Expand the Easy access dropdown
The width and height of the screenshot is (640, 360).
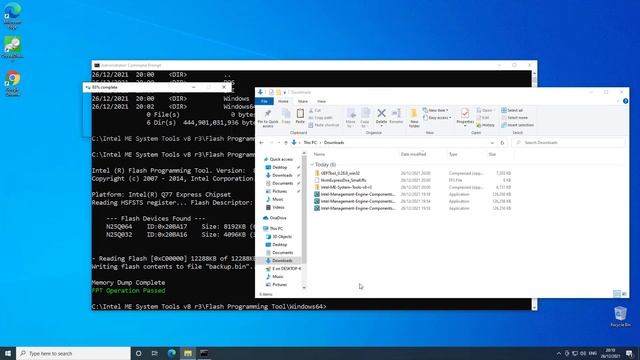(x=437, y=118)
